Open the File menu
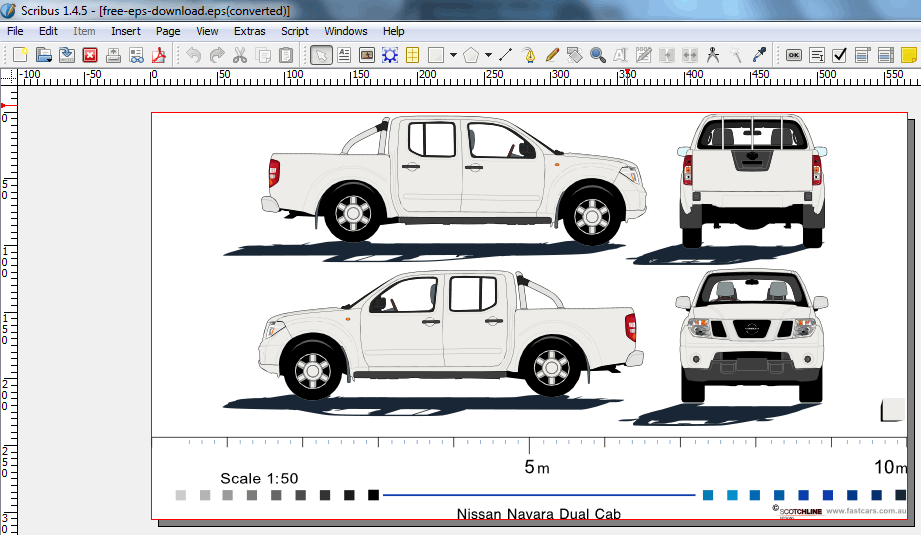The image size is (921, 535). pyautogui.click(x=15, y=31)
